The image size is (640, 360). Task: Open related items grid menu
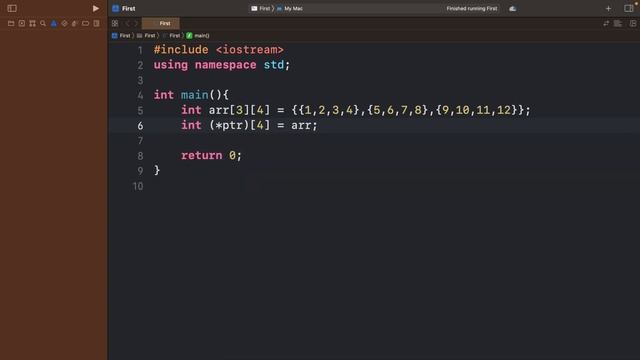point(115,23)
